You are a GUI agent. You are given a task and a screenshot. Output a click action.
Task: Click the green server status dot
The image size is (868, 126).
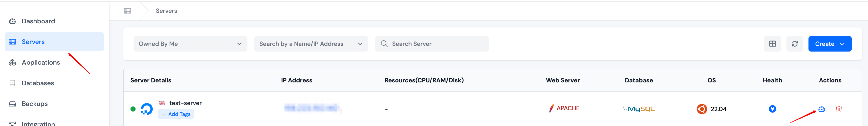click(x=133, y=109)
